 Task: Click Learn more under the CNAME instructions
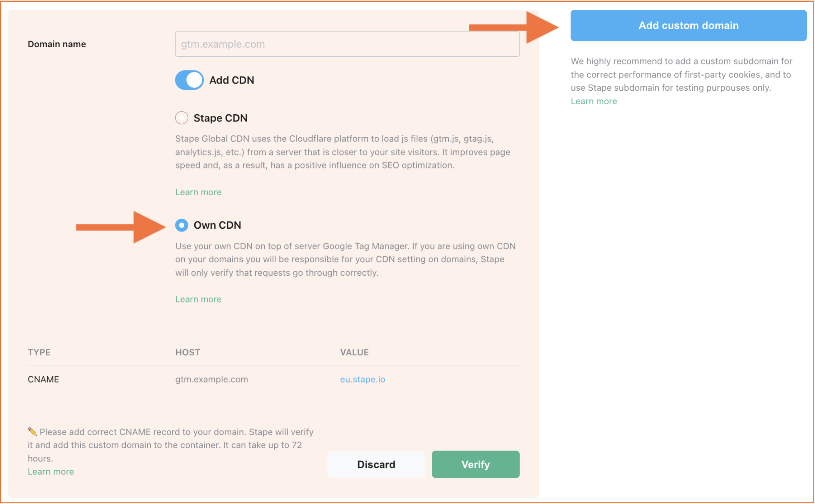51,471
